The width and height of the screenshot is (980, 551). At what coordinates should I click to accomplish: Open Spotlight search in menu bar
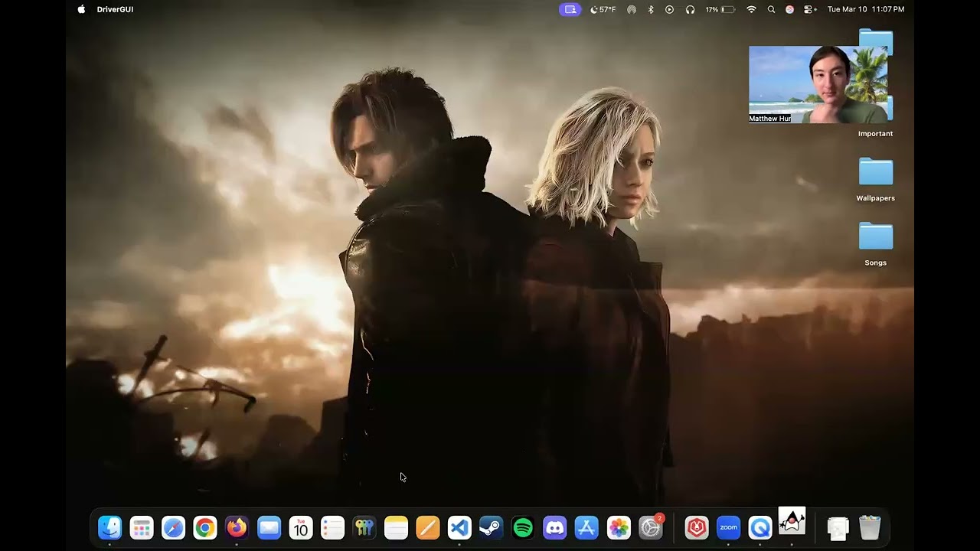[x=771, y=9]
